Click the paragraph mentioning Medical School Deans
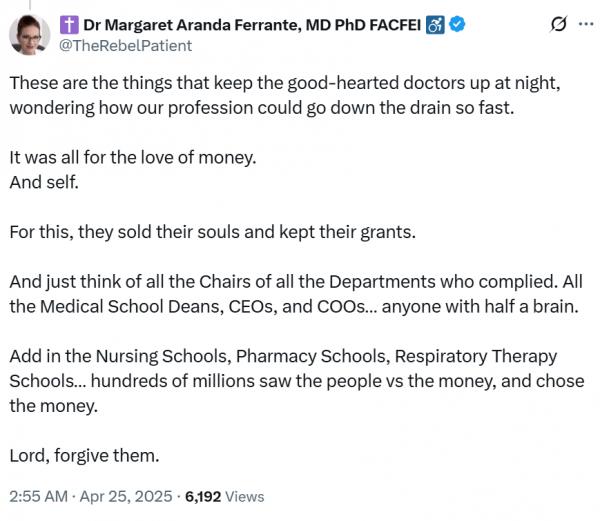Screen dimensions: 600x521 [x=290, y=294]
